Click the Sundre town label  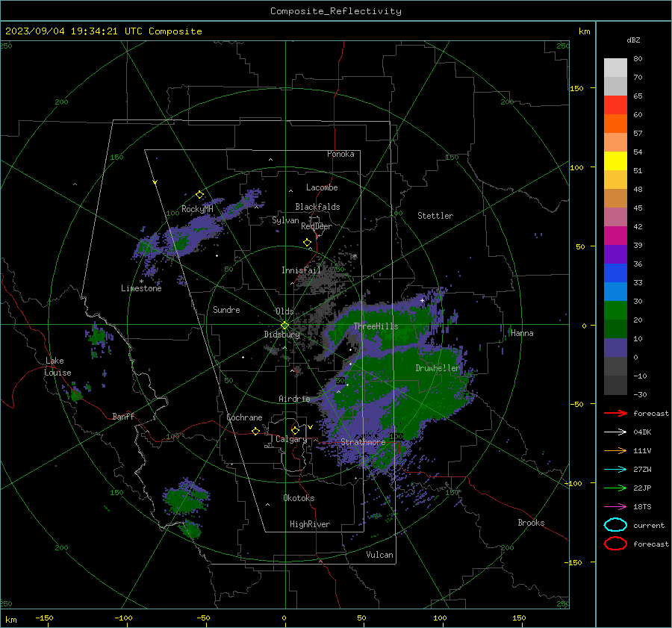tap(226, 309)
